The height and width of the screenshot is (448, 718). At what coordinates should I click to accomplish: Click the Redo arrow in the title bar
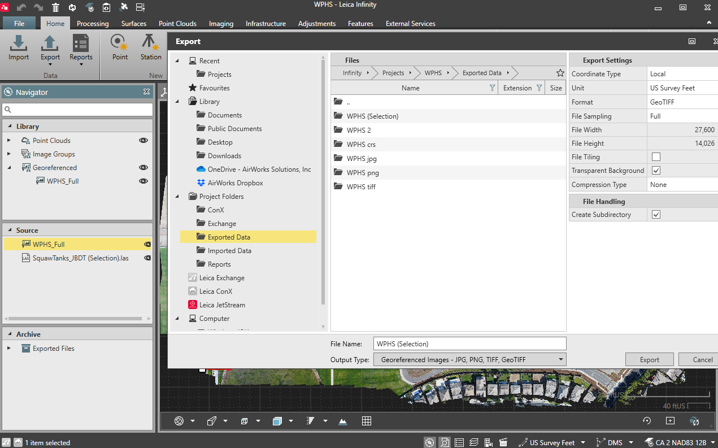pos(38,7)
